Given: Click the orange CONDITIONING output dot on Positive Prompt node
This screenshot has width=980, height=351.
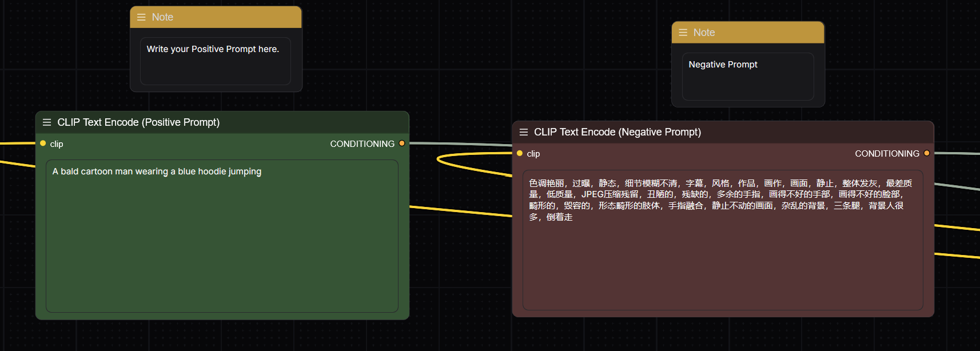Looking at the screenshot, I should (402, 143).
